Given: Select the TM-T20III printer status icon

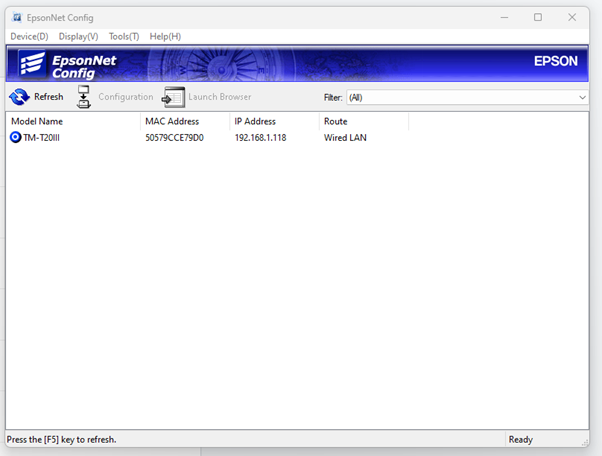Looking at the screenshot, I should 15,137.
